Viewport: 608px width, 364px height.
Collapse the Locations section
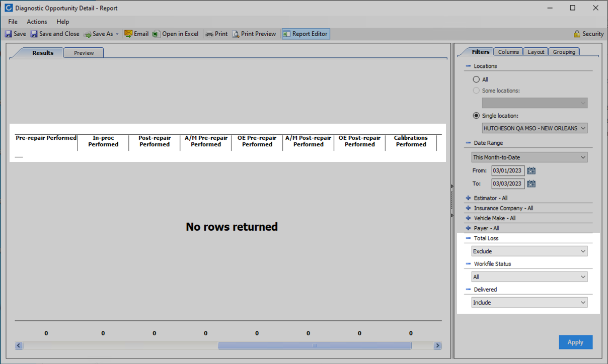tap(468, 66)
